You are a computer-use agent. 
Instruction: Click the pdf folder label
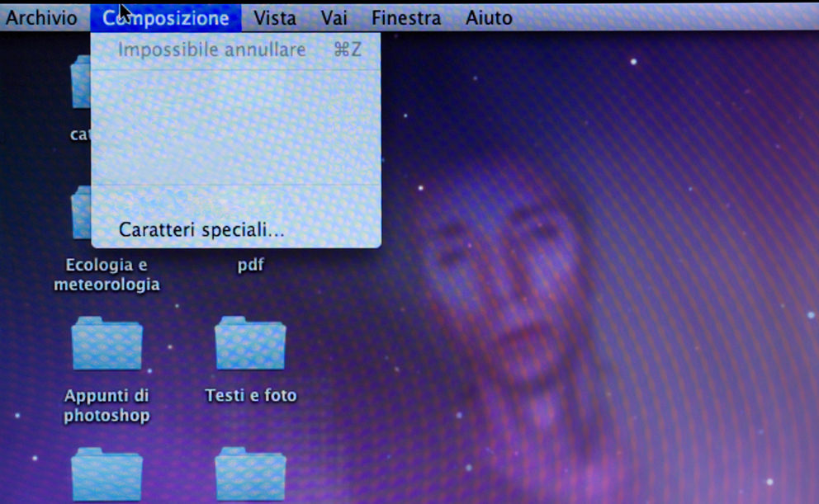click(x=250, y=266)
